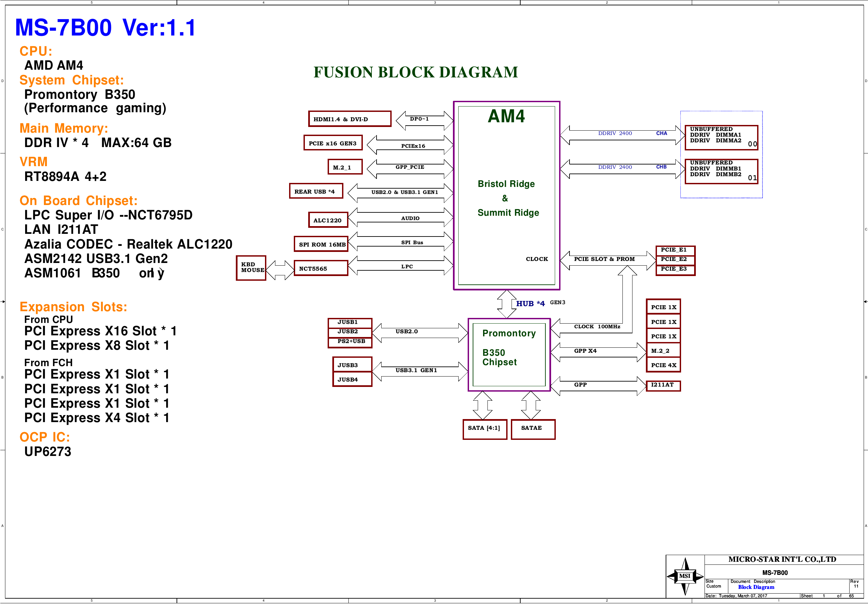Select the SPI ROM 16MB block
The image size is (868, 605).
322,244
